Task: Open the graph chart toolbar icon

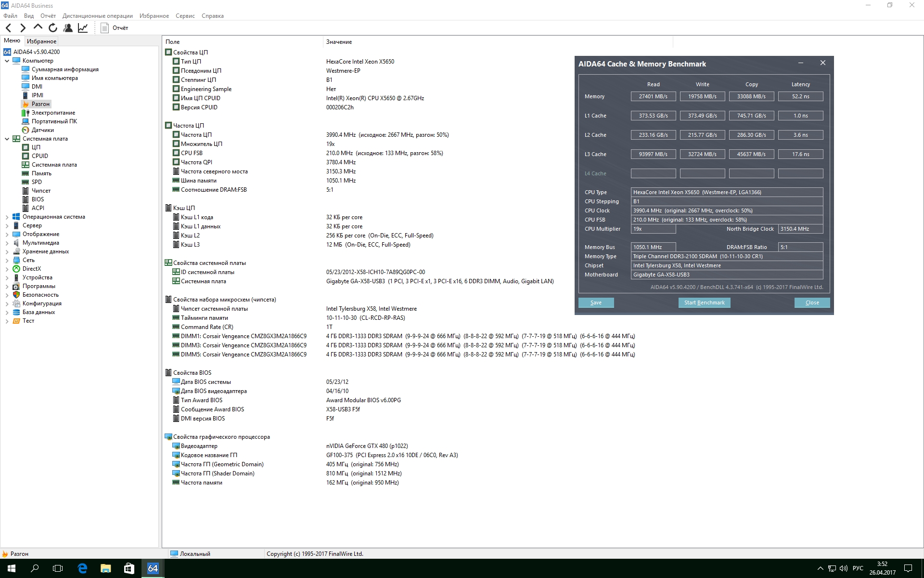Action: pyautogui.click(x=83, y=28)
